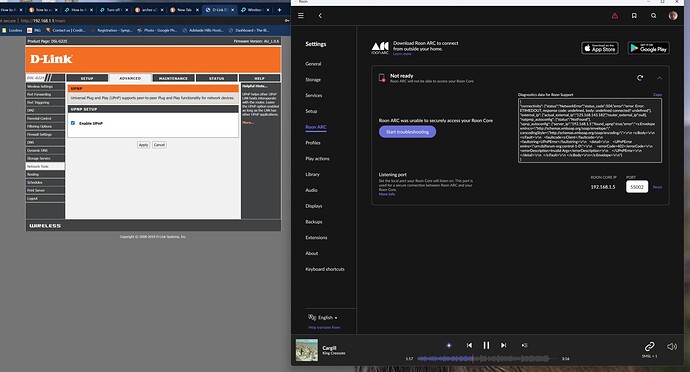The height and width of the screenshot is (372, 690).
Task: Go back with Roon's back arrow
Action: click(320, 16)
